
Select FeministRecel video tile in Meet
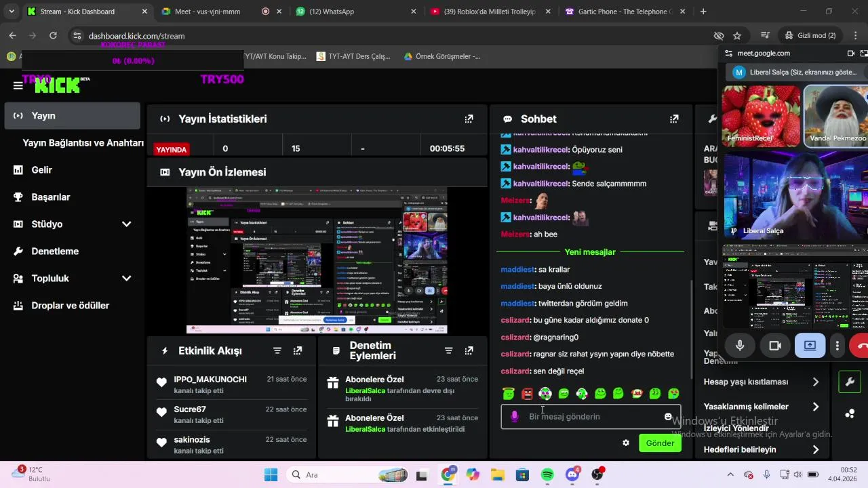click(761, 115)
